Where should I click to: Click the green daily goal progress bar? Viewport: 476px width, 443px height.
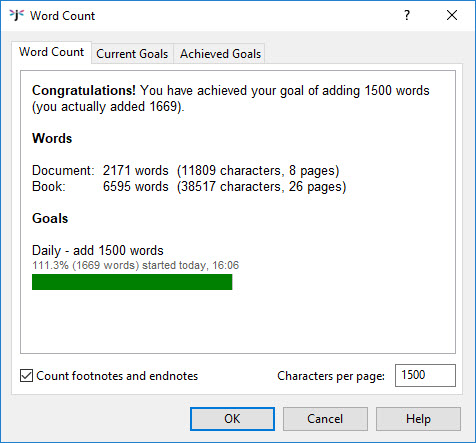[x=132, y=282]
